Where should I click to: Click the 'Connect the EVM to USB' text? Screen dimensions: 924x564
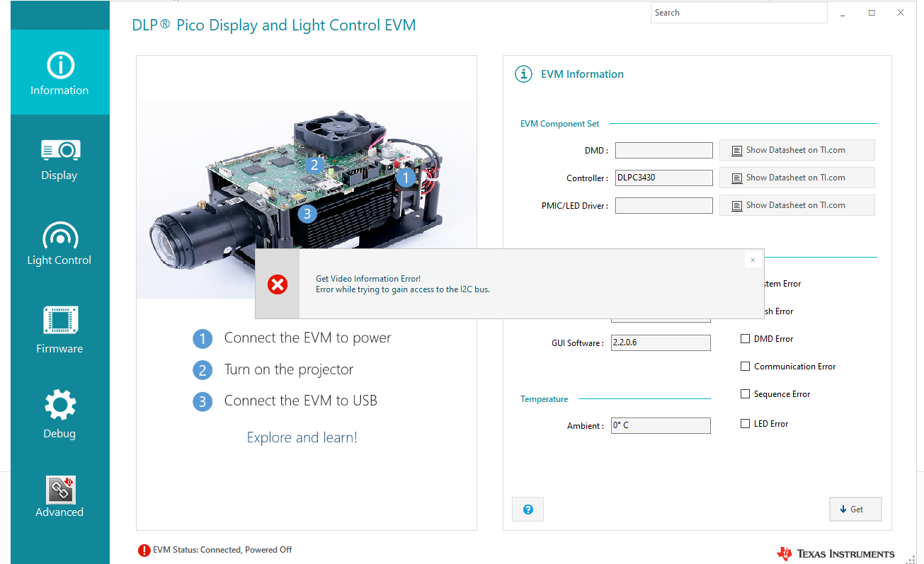click(x=301, y=401)
